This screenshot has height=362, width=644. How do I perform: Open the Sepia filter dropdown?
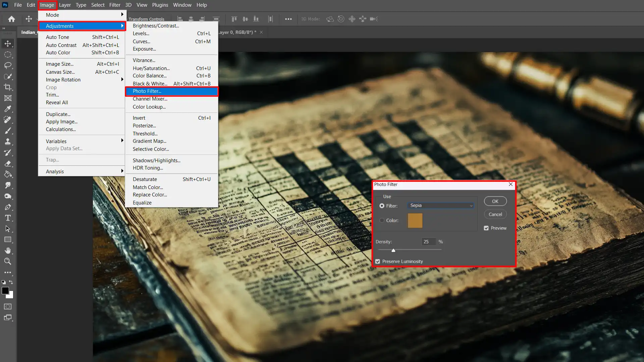[471, 205]
